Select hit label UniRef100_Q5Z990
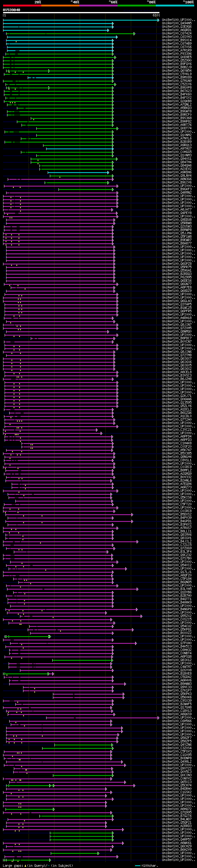Screen dimensions: 197x868 tap(177, 60)
